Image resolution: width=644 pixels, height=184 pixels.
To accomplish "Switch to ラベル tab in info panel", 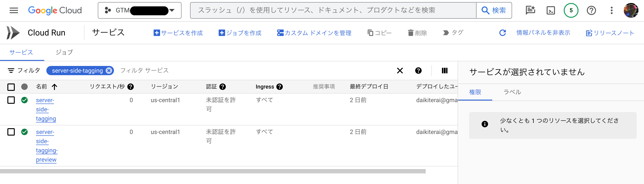I will tap(512, 92).
